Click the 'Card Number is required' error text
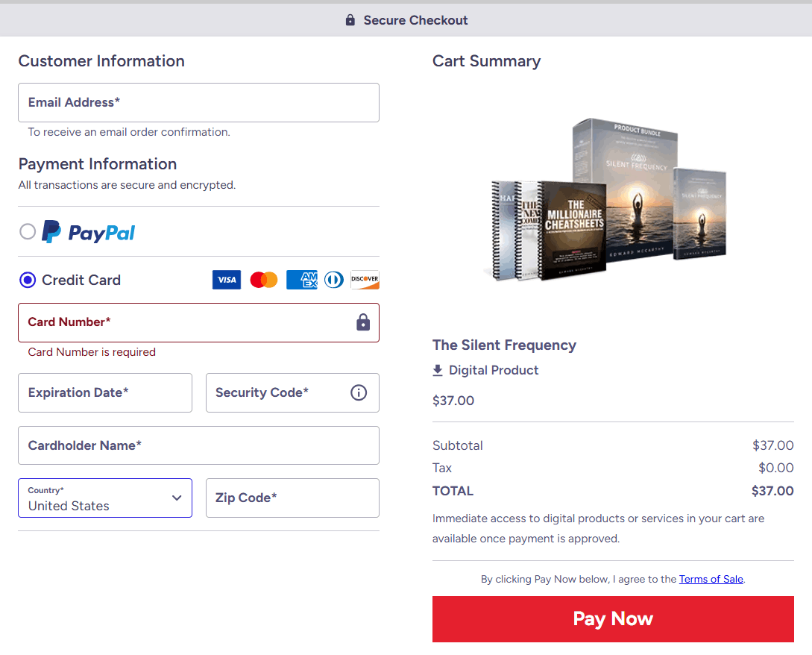 (92, 352)
